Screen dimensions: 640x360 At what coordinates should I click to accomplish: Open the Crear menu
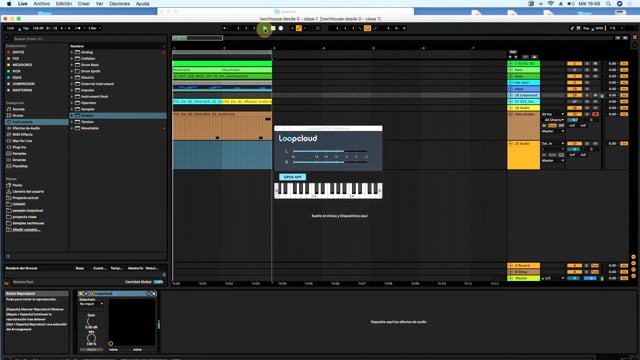(84, 4)
